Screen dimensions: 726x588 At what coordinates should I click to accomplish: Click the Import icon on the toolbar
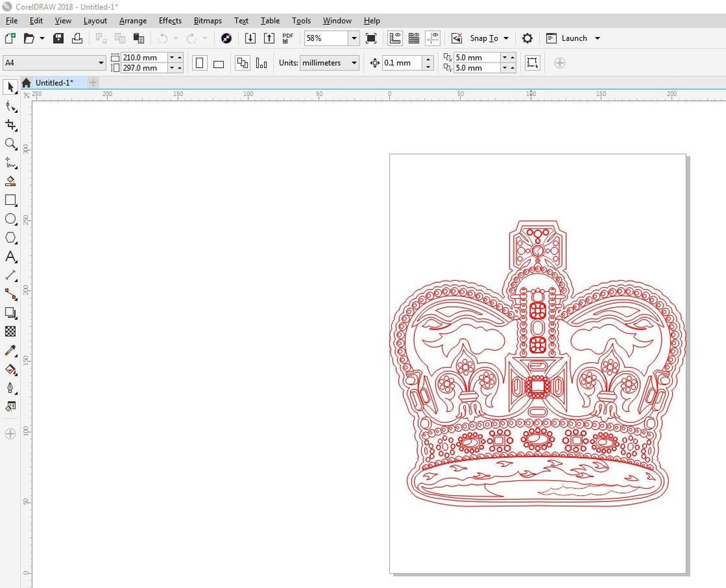(250, 38)
